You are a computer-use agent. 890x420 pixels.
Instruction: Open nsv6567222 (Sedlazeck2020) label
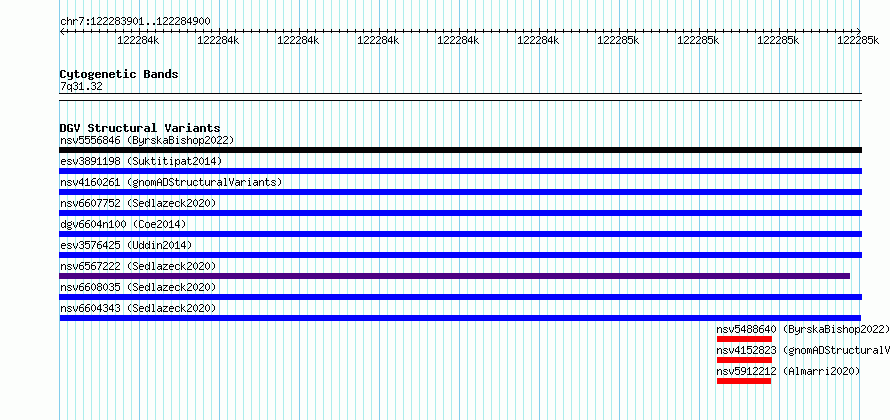[x=138, y=266]
